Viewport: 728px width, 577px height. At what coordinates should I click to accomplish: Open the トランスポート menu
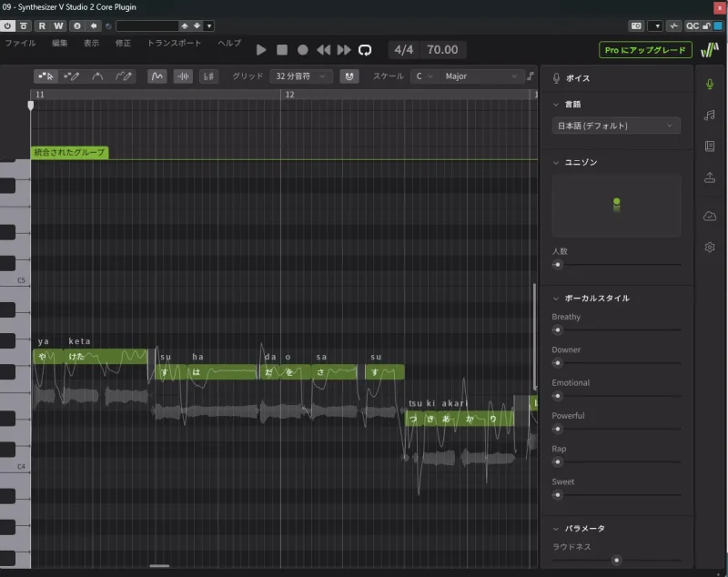click(174, 43)
